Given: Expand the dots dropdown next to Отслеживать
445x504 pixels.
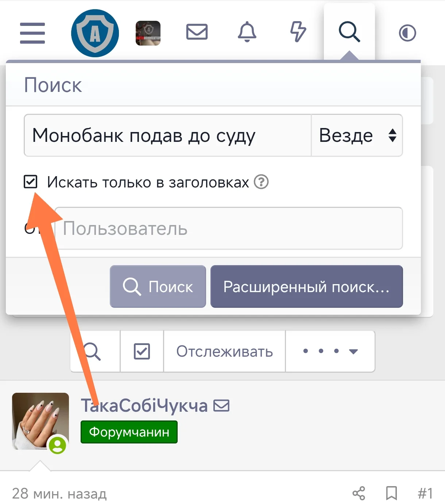Looking at the screenshot, I should (329, 351).
